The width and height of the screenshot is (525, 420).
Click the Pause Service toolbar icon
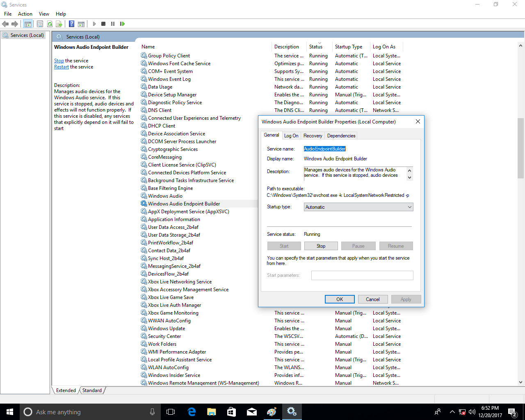(x=113, y=24)
